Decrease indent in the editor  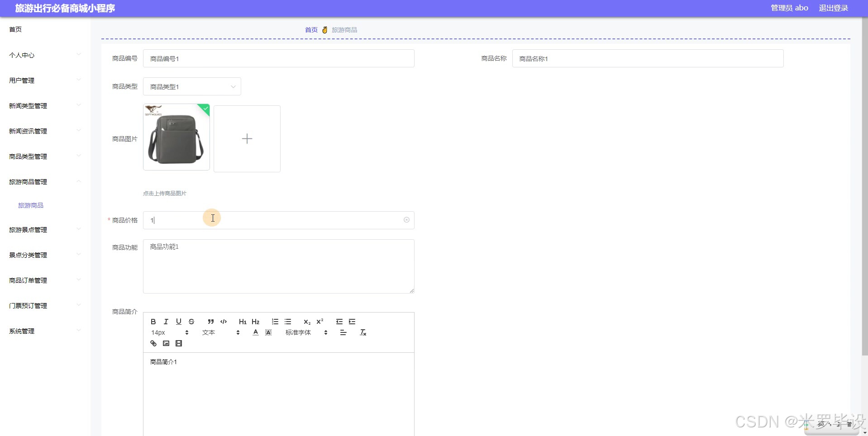tap(339, 322)
